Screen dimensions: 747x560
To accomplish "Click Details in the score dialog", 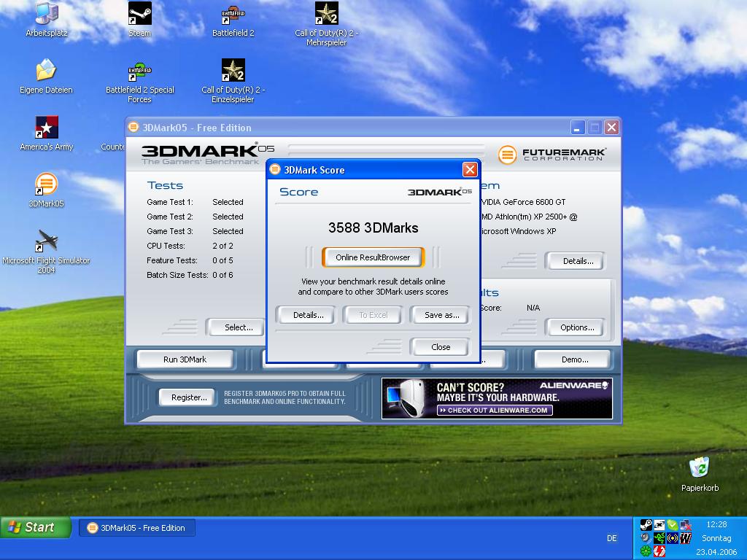I will pos(309,315).
